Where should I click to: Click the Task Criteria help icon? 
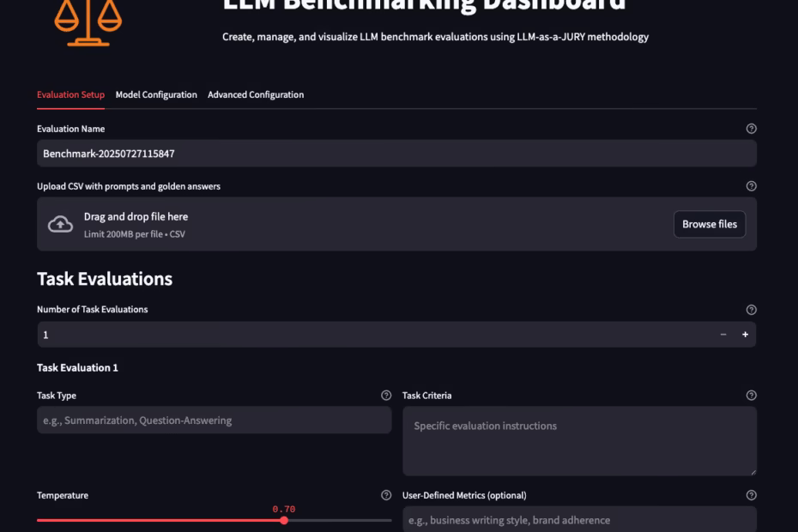[x=751, y=396]
